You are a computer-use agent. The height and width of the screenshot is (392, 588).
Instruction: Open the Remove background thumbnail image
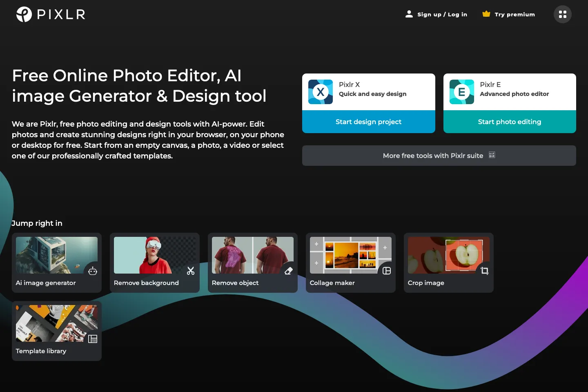pos(155,255)
